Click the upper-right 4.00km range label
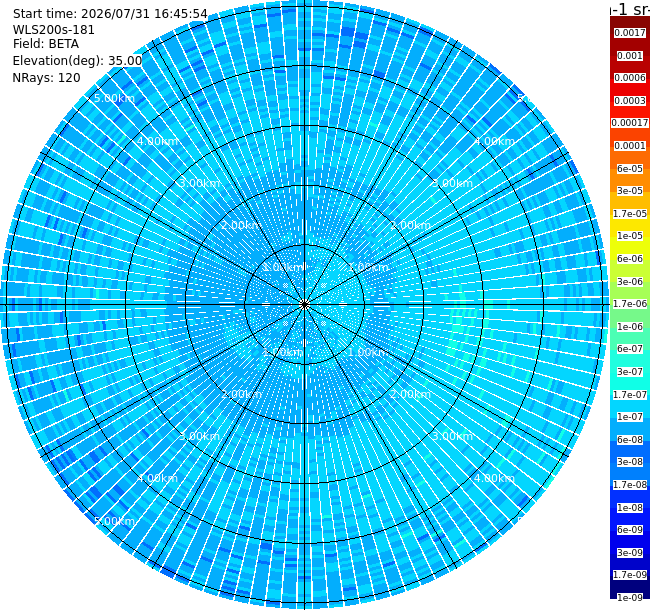The width and height of the screenshot is (650, 610). pos(495,141)
